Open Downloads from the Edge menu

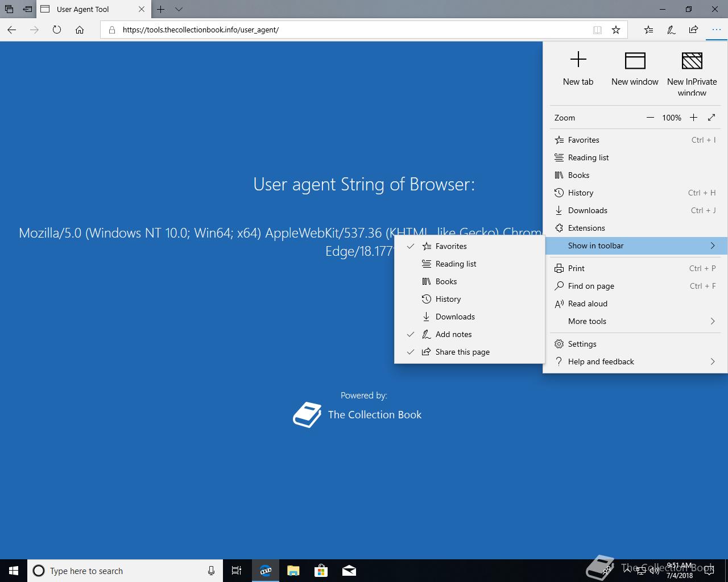[635, 210]
